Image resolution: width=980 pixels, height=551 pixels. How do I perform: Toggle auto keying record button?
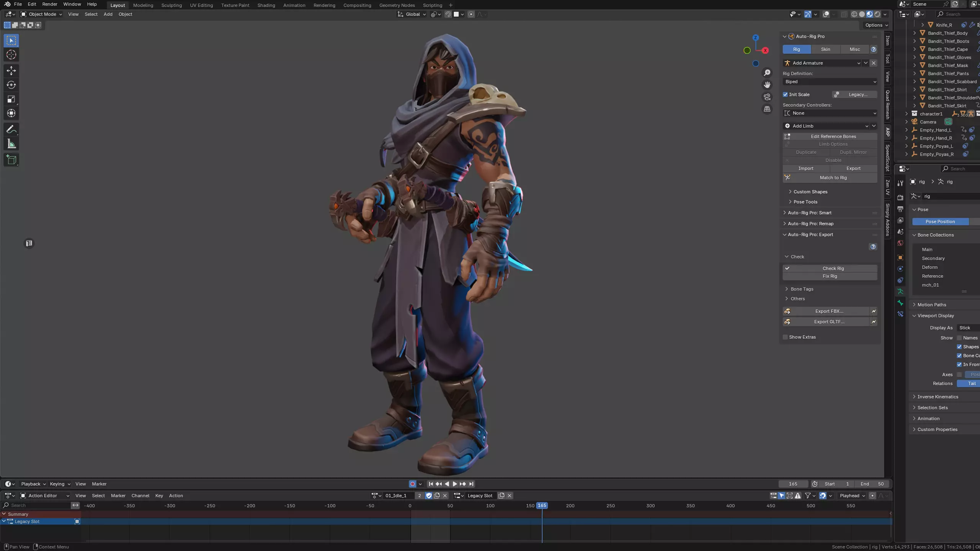coord(412,484)
